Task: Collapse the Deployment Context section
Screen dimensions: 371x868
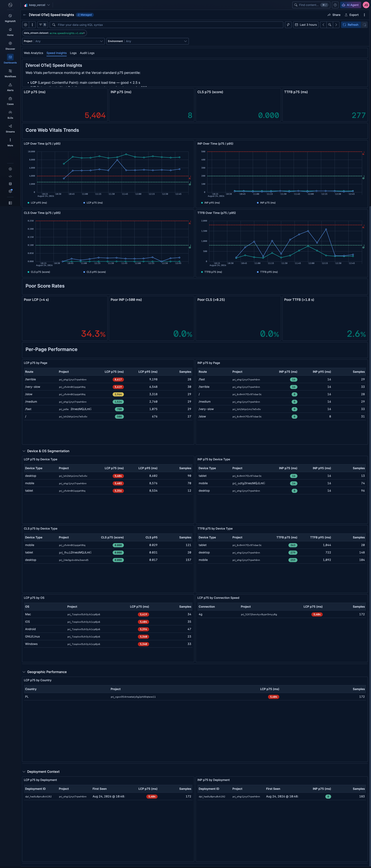Action: pos(24,772)
